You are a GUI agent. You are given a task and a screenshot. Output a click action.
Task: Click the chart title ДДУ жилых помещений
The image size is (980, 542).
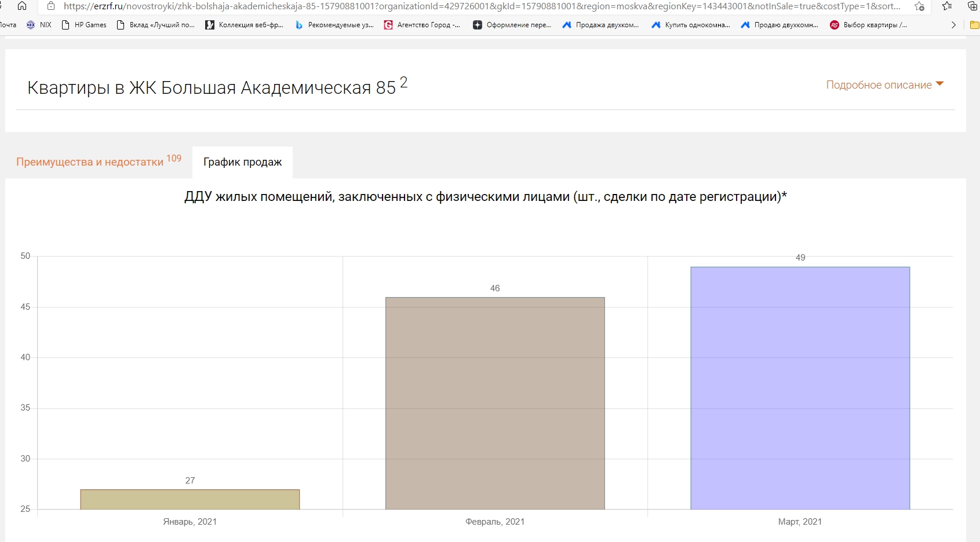486,197
